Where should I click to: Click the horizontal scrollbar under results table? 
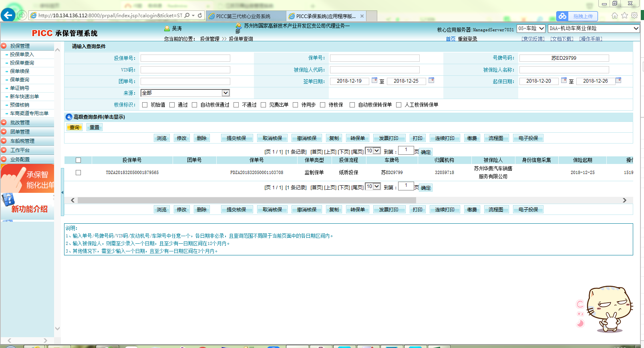point(246,200)
